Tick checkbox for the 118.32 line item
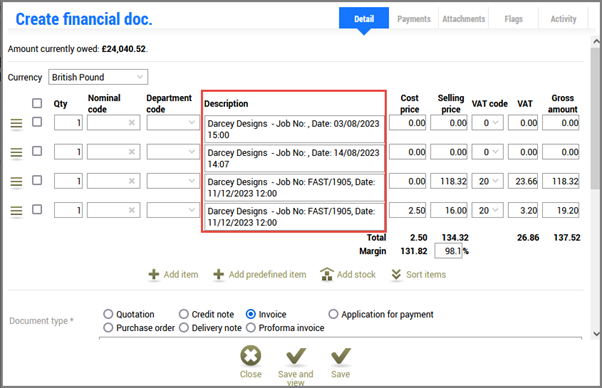Image resolution: width=602 pixels, height=388 pixels. point(37,180)
